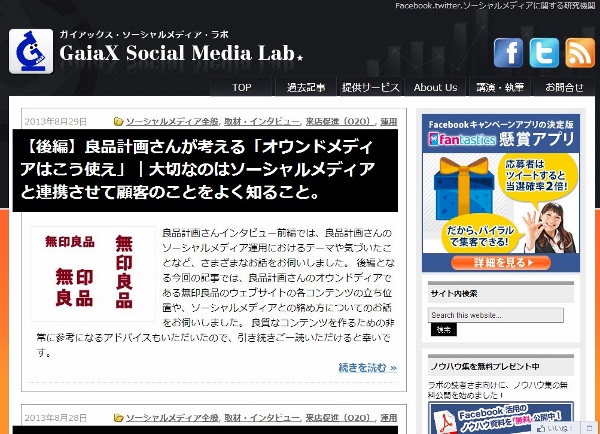Open 来店促進（O2O） category on the 8月29日 post
Screen dimensions: 600x434
click(x=339, y=122)
